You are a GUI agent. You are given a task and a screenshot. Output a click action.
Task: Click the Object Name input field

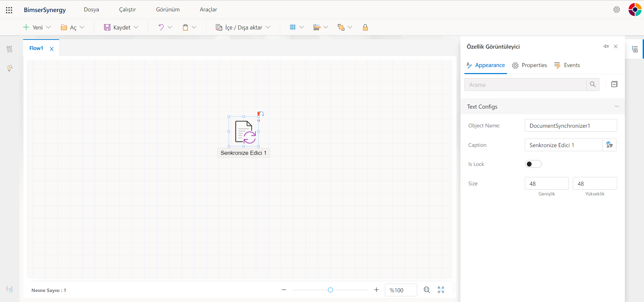[571, 126]
